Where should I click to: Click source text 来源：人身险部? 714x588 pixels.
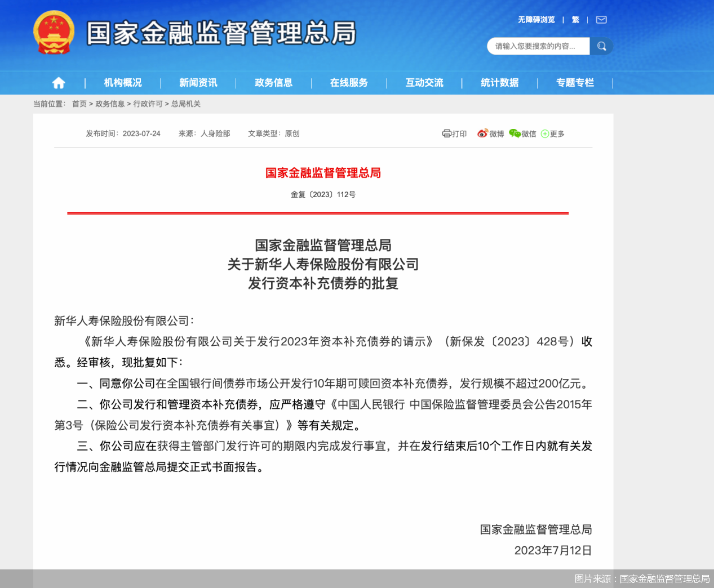204,133
